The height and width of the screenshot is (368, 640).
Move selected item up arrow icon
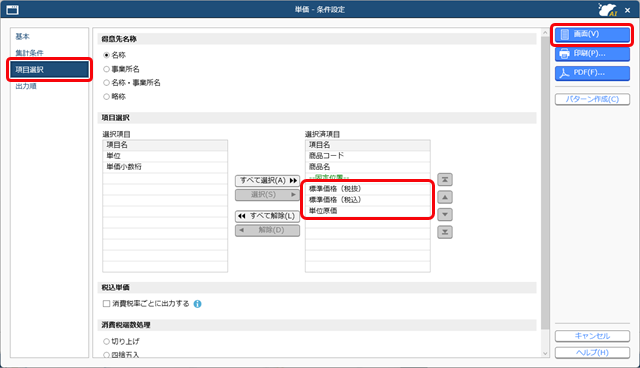[445, 197]
